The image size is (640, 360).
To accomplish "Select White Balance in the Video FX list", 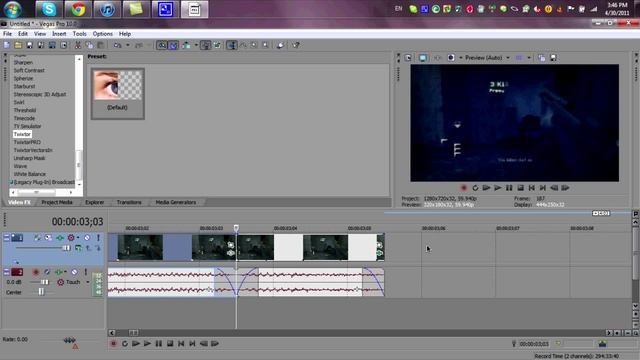I will point(29,174).
